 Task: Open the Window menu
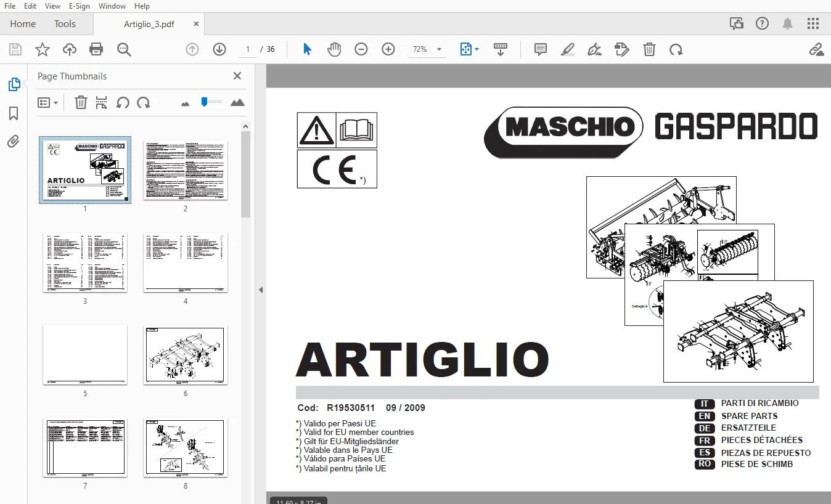pos(112,6)
